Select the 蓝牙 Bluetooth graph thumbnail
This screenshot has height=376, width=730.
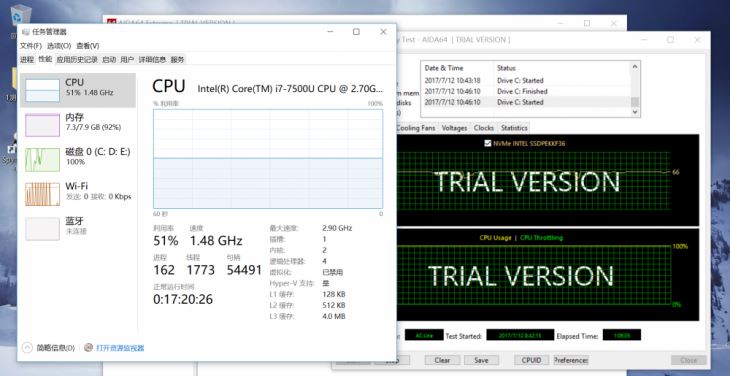pos(42,229)
